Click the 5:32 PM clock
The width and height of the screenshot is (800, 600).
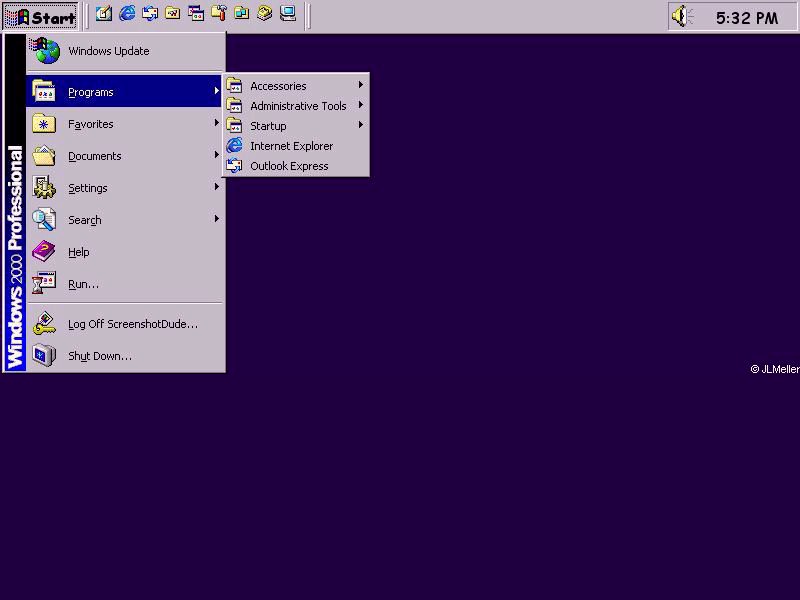tap(747, 18)
